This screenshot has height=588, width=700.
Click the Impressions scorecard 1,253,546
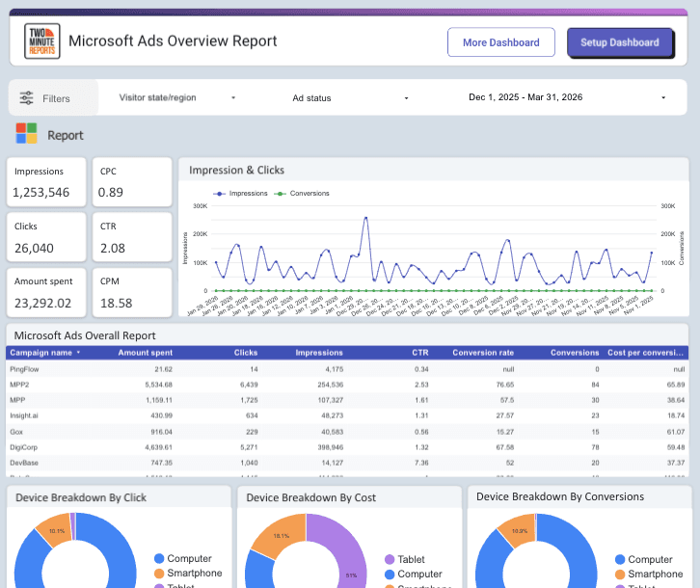pos(46,182)
